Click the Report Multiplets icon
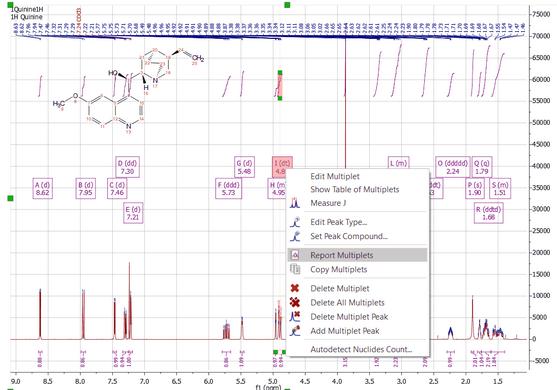Screen dimensions: 557x390 pos(295,255)
